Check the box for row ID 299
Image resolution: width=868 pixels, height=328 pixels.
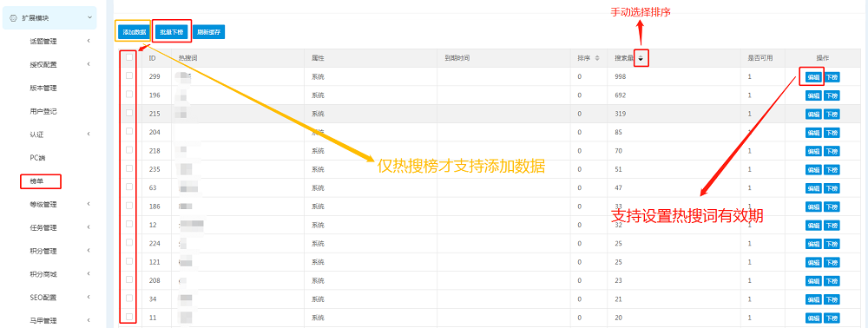tap(129, 75)
